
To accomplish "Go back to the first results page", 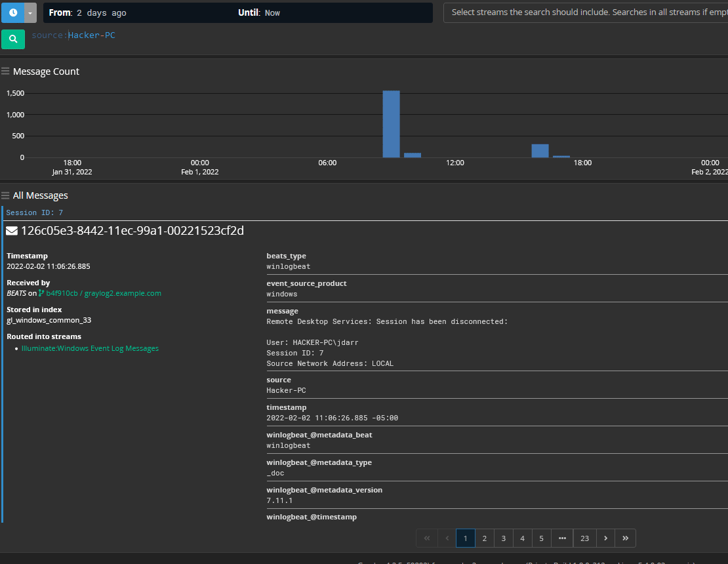I will [x=427, y=538].
